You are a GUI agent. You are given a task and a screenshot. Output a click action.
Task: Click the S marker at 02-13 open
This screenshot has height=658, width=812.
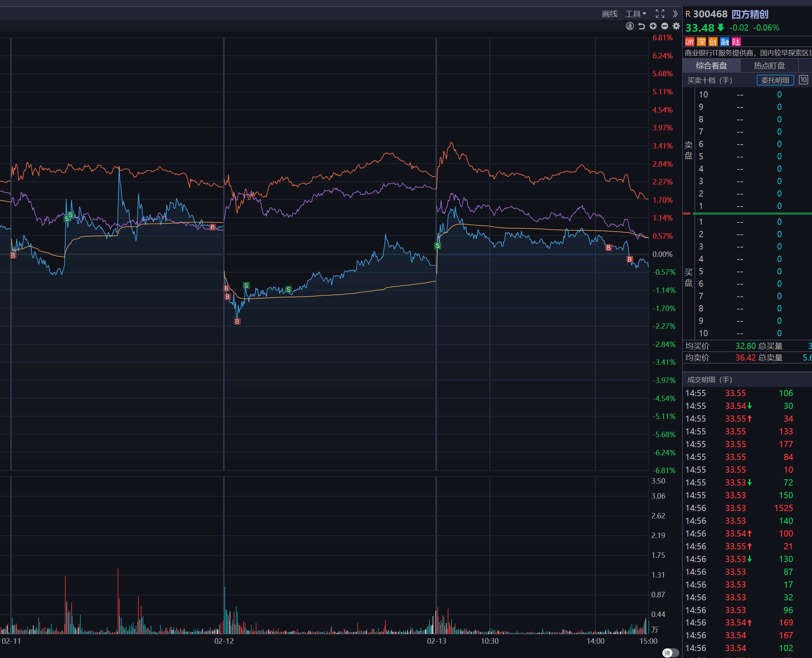pyautogui.click(x=438, y=246)
